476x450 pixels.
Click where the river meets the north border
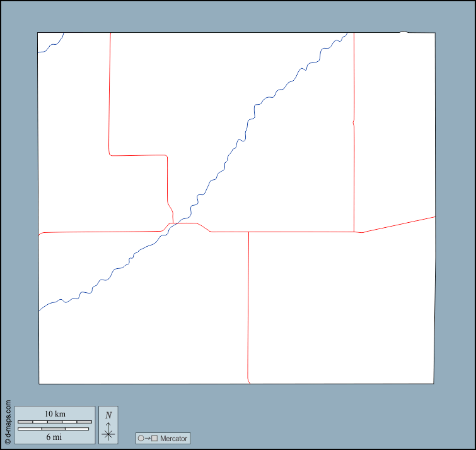point(346,33)
